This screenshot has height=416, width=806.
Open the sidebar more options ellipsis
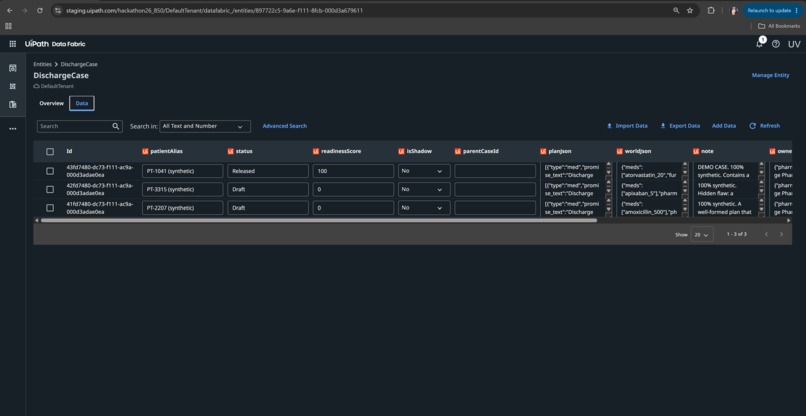(13, 129)
